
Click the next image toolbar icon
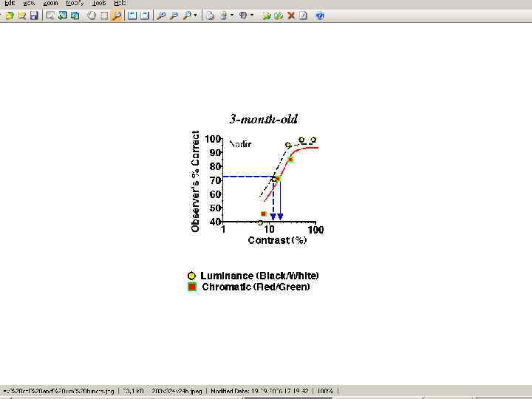click(145, 16)
